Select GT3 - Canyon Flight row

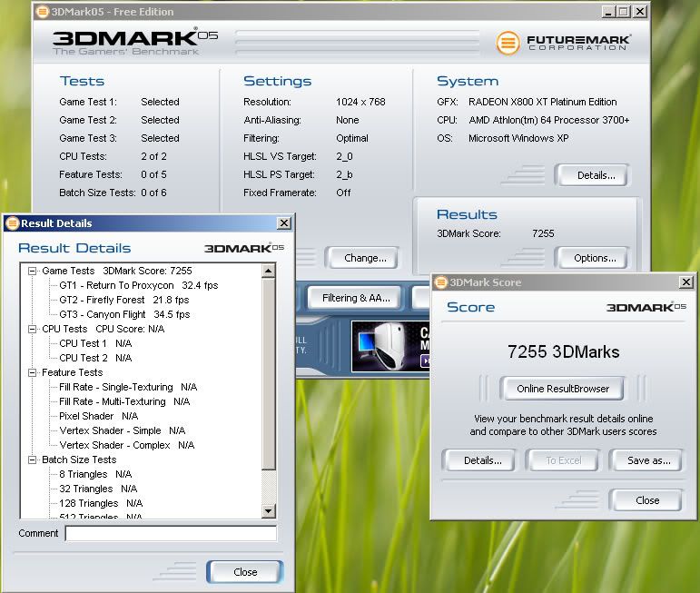(124, 314)
